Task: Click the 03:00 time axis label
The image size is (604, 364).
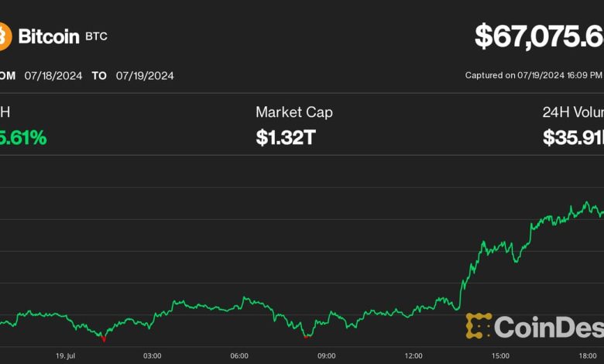Action: (153, 355)
